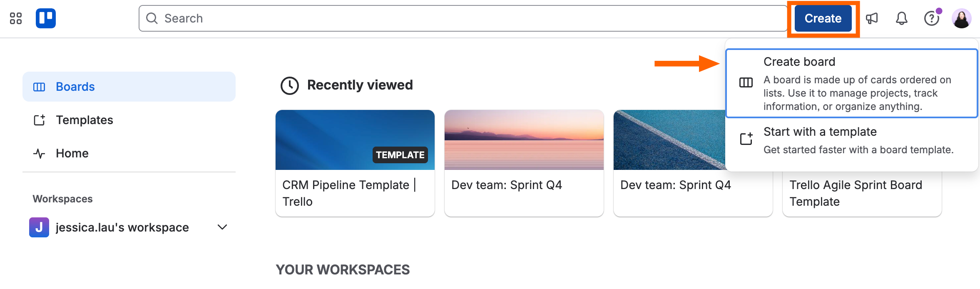Open CRM Pipeline Template board thumbnail
This screenshot has width=980, height=289.
355,140
